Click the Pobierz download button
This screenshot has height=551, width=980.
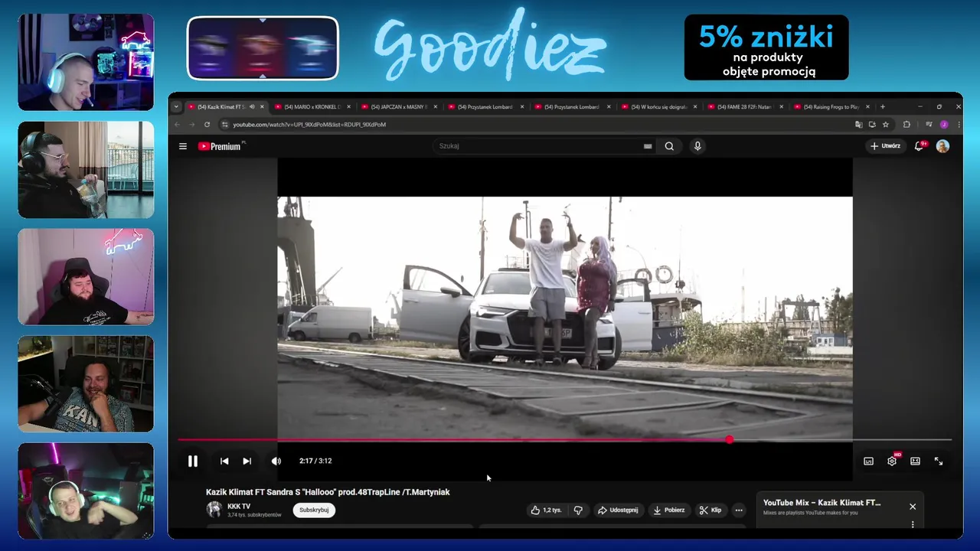tap(668, 510)
